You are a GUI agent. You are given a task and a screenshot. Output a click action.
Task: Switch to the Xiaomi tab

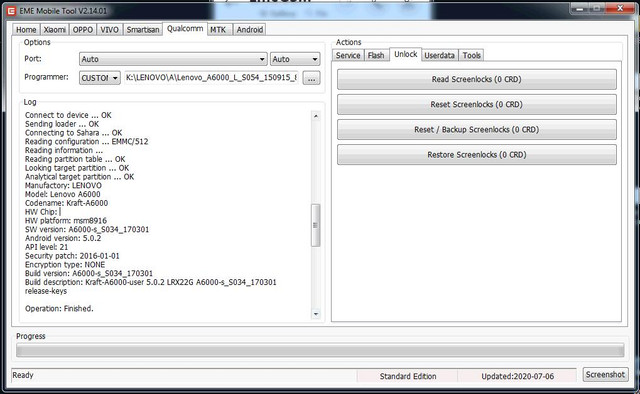54,30
